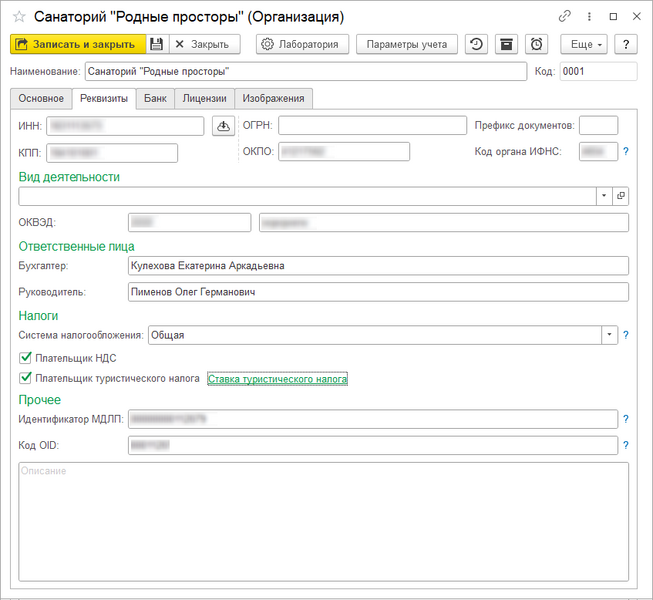Open the change history clock icon
Image resolution: width=653 pixels, height=600 pixels.
(x=477, y=44)
